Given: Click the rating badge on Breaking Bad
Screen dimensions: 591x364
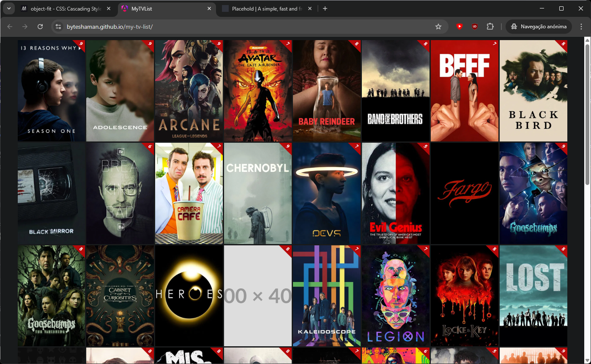Looking at the screenshot, I should click(150, 147).
